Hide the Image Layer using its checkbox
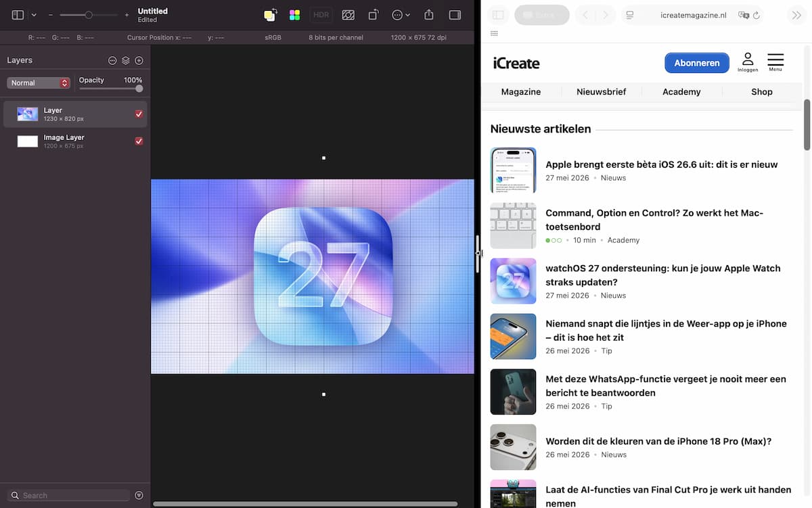The width and height of the screenshot is (812, 508). coord(139,141)
